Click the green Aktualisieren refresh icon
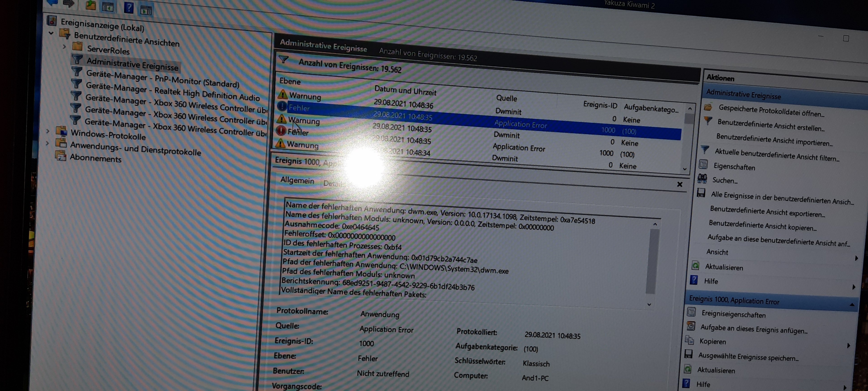The height and width of the screenshot is (391, 868). point(696,265)
